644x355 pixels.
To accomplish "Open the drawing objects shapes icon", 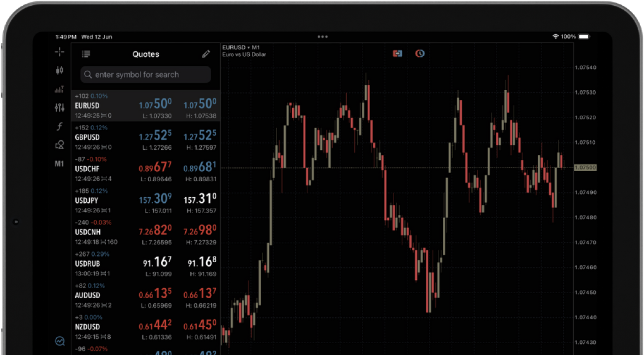I will [59, 145].
